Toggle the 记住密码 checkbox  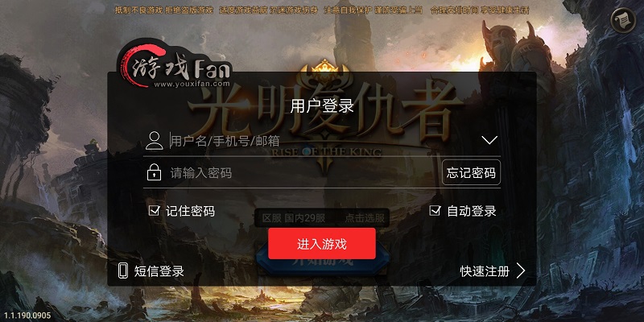point(154,211)
